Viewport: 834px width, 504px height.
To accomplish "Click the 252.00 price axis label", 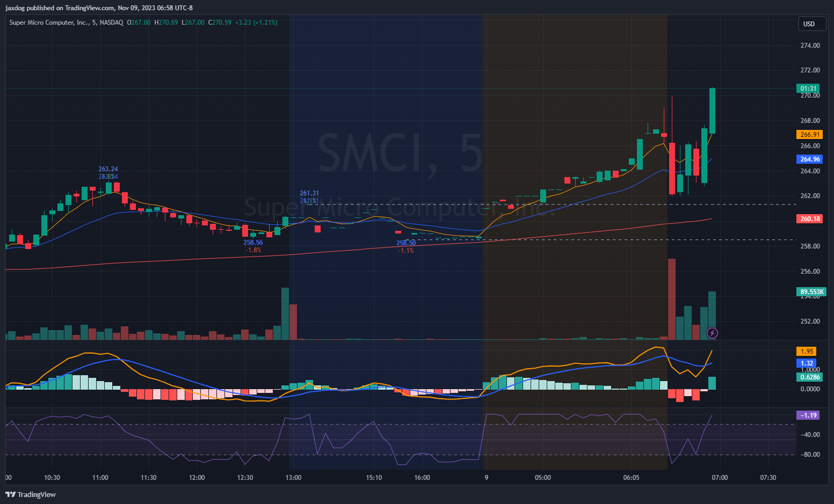I will (810, 322).
